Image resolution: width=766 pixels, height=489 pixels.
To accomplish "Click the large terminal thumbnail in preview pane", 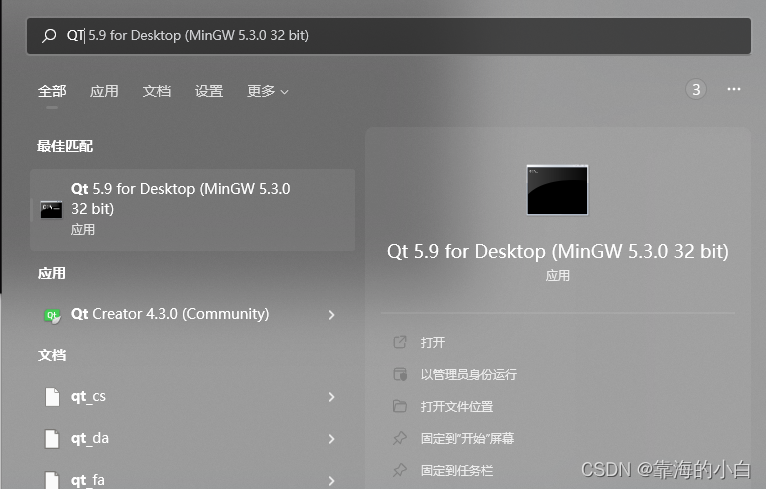I will tap(557, 189).
